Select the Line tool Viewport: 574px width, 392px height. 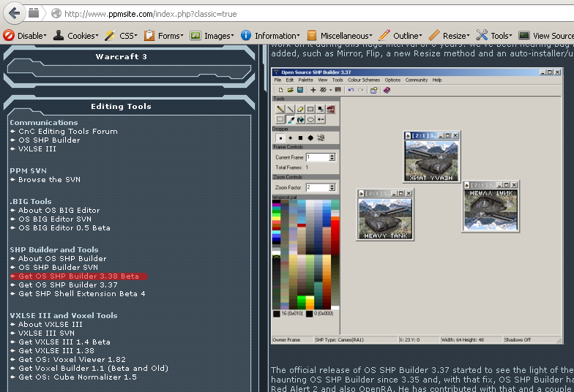pos(290,109)
